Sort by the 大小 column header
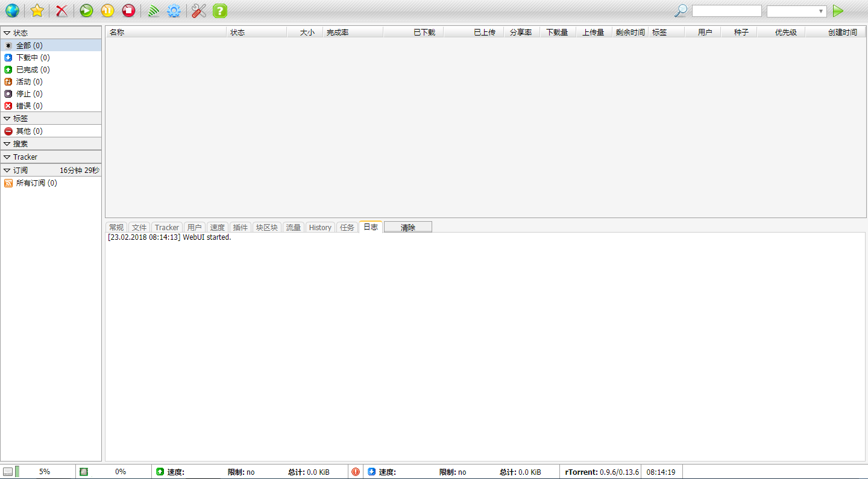The image size is (868, 479). tap(305, 33)
